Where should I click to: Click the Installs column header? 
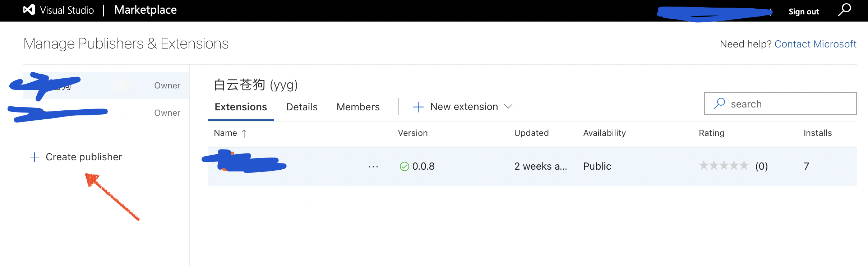pyautogui.click(x=817, y=133)
